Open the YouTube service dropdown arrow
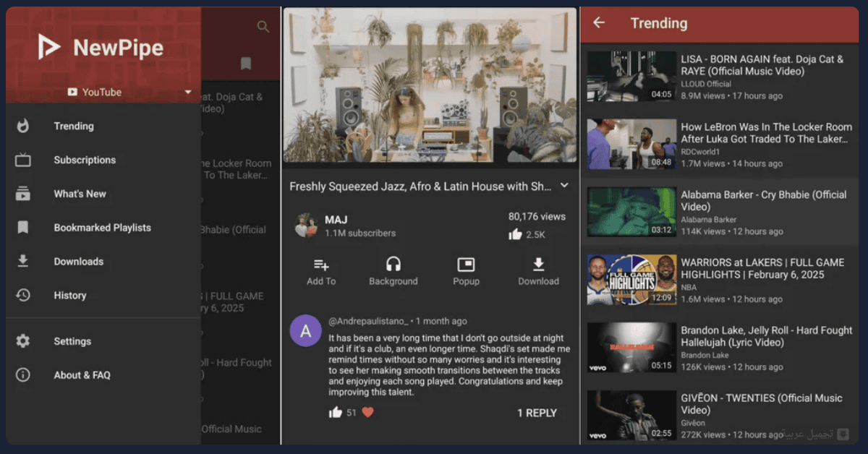Viewport: 868px width, 454px height. point(188,93)
